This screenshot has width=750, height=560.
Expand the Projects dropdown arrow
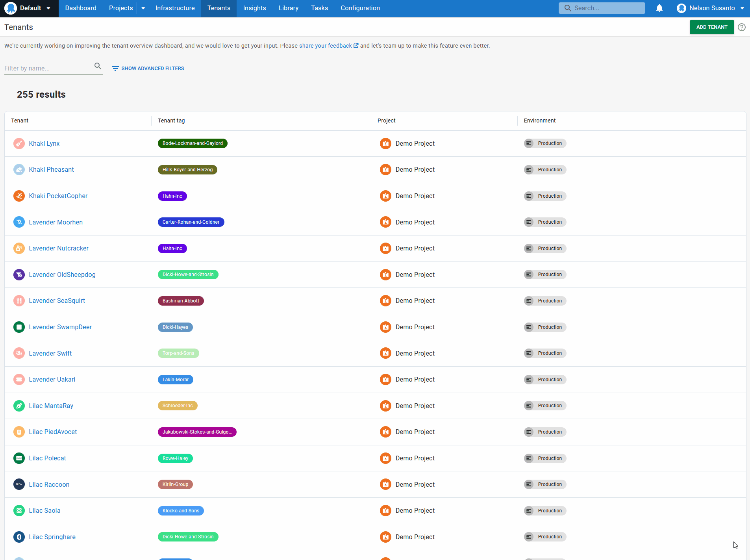coord(143,8)
